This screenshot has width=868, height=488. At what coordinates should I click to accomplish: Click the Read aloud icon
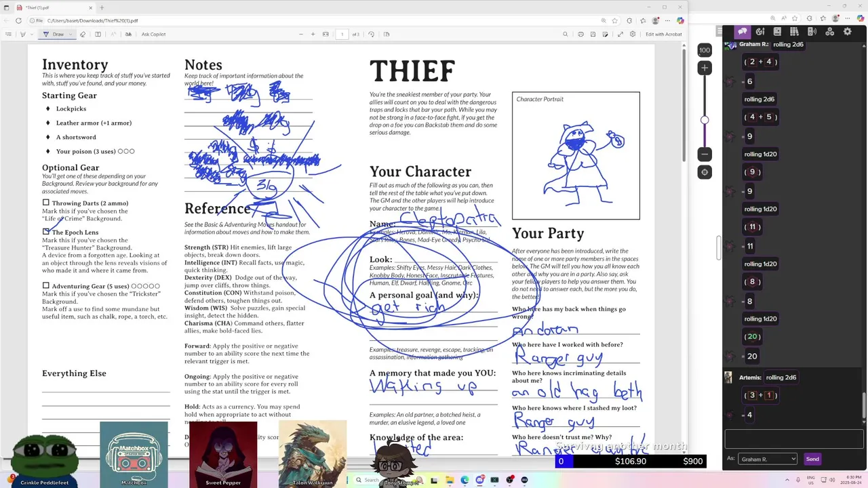pyautogui.click(x=113, y=34)
